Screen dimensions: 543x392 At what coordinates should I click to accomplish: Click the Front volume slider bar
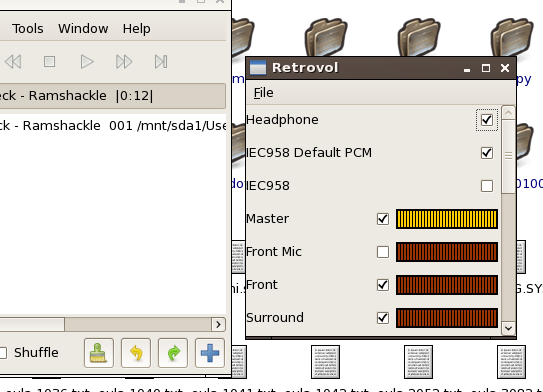447,285
